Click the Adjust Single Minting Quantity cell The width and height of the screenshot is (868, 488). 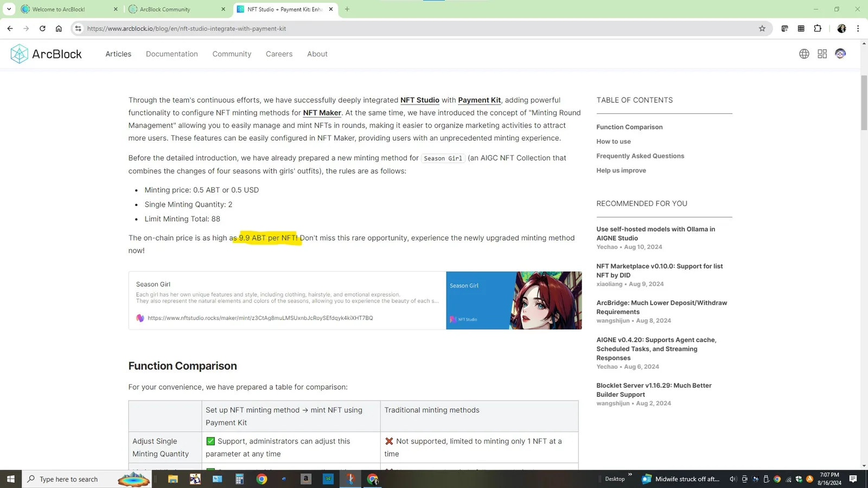165,447
